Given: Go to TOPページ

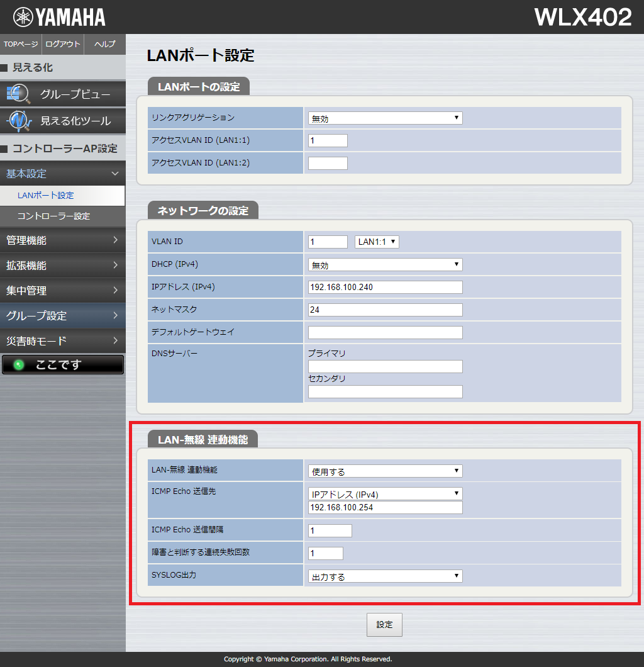Looking at the screenshot, I should (x=21, y=44).
